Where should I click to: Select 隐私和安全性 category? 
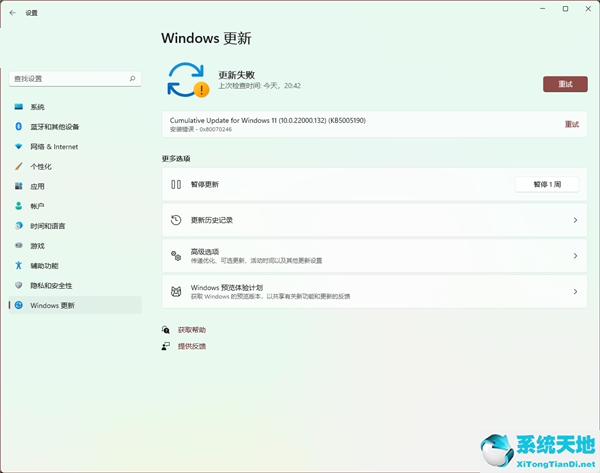point(75,285)
